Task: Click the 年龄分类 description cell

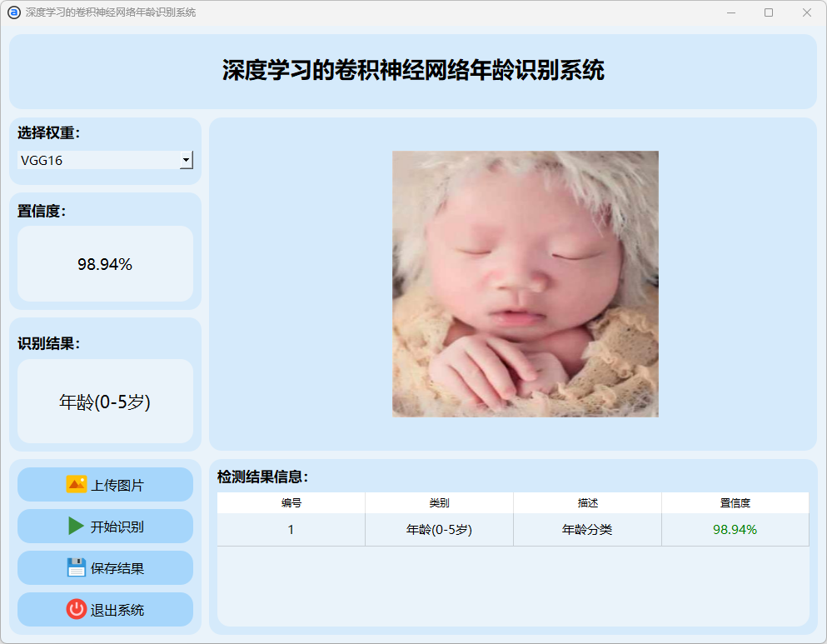Action: (x=587, y=530)
